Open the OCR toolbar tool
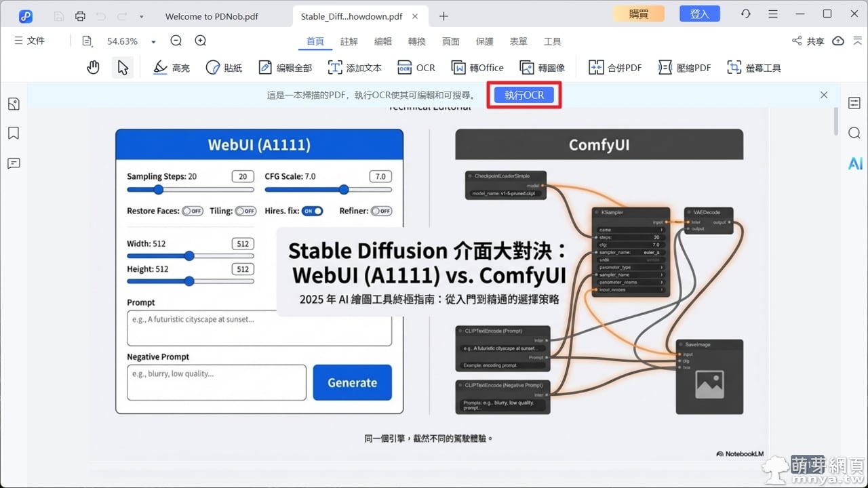The width and height of the screenshot is (868, 488). click(x=416, y=68)
